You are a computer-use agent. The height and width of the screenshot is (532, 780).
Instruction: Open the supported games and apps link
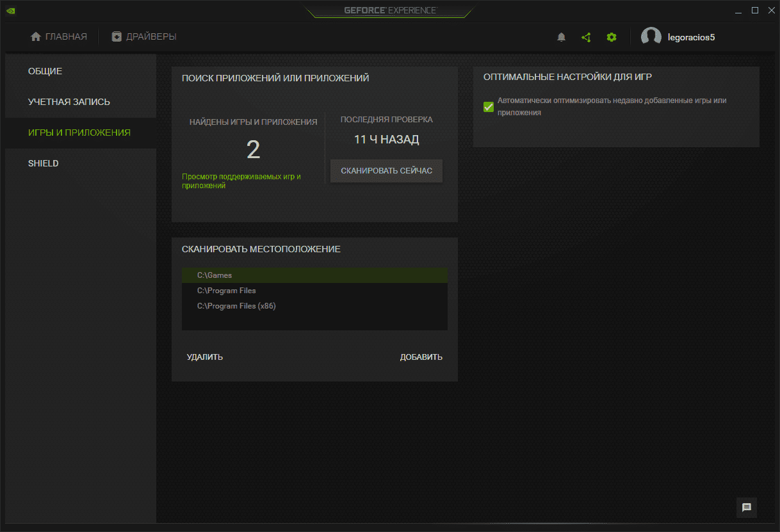point(241,181)
